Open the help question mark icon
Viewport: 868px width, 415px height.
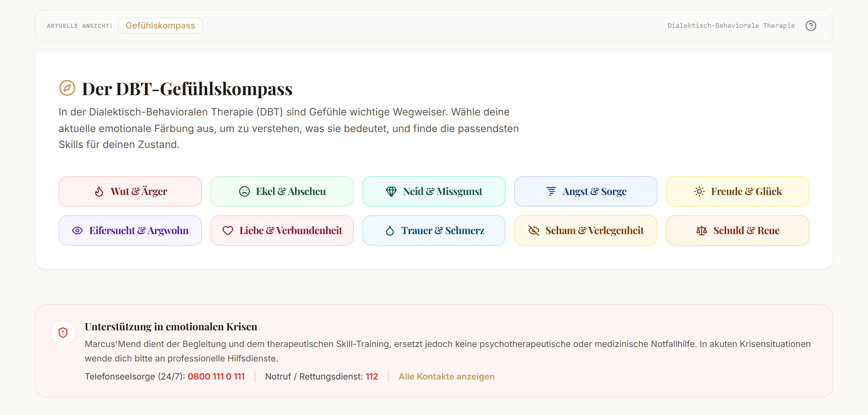coord(810,26)
